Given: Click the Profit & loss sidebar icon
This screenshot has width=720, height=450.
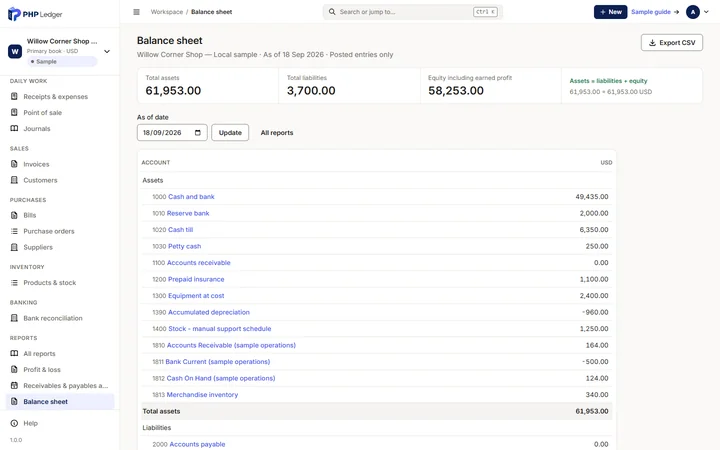Looking at the screenshot, I should pyautogui.click(x=14, y=370).
